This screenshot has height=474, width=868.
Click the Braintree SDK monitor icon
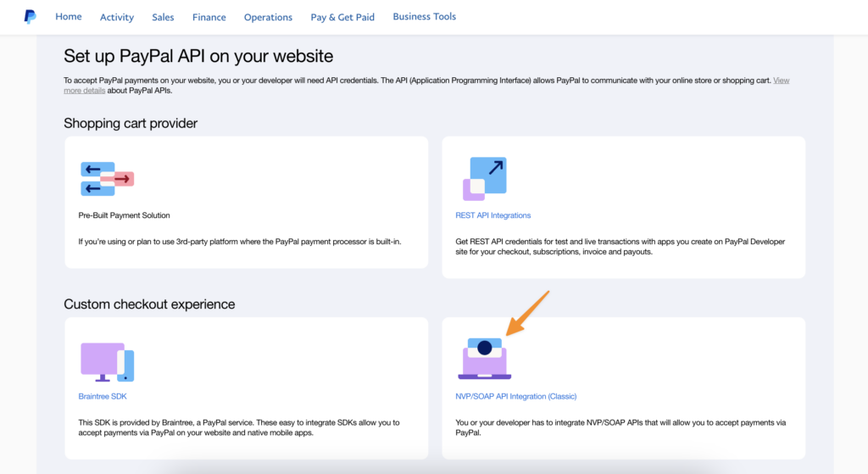click(x=108, y=362)
